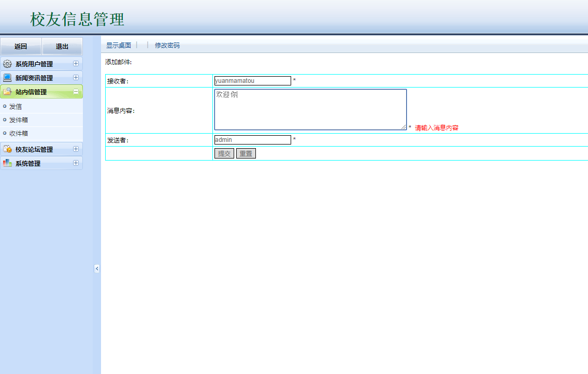This screenshot has height=374, width=588.
Task: Expand 系统管理 with its plus button
Action: [x=76, y=163]
